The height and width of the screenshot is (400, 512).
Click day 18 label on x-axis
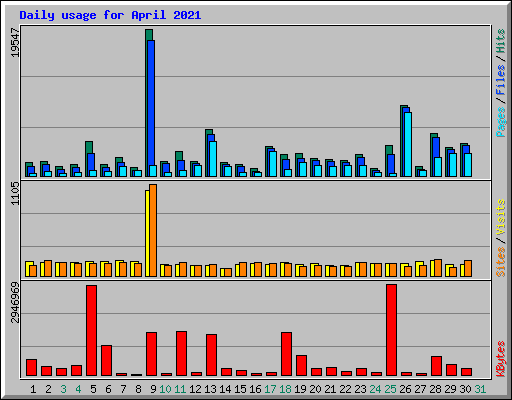[x=285, y=389]
